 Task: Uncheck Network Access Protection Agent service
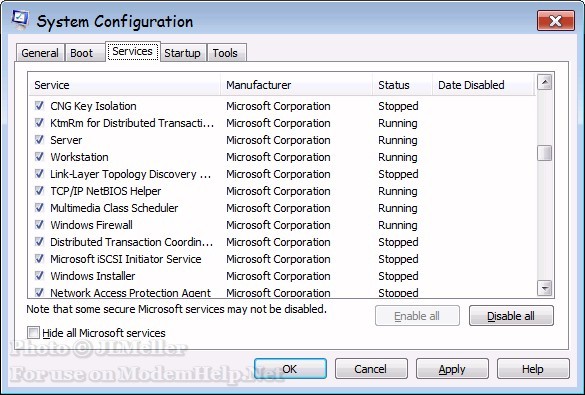(39, 292)
